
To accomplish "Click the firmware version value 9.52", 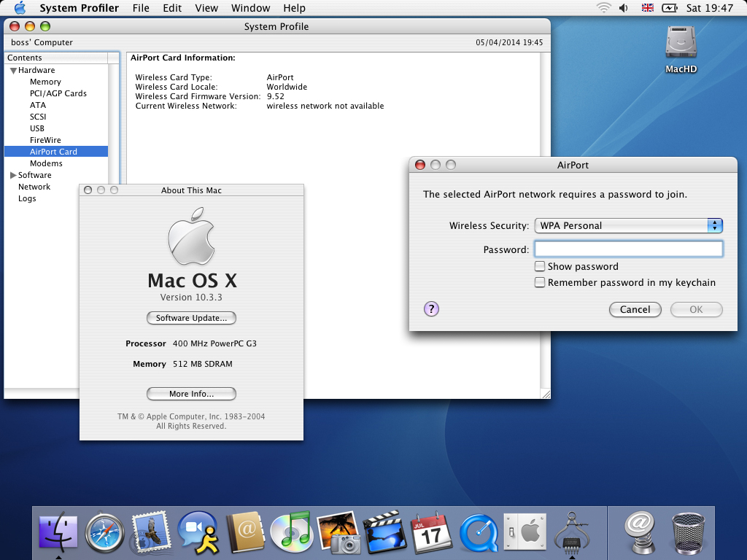I will (275, 96).
